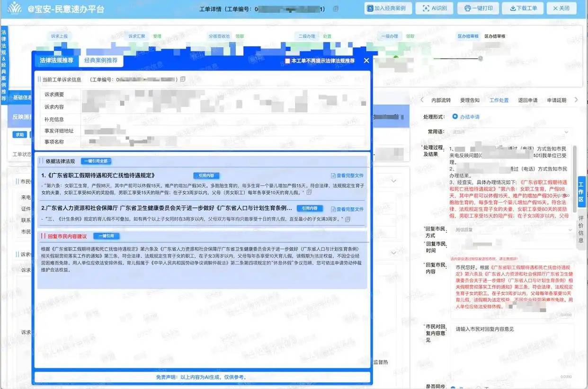Select the 办结申请 radio button
Viewport: 588px width, 389px height.
pos(455,116)
